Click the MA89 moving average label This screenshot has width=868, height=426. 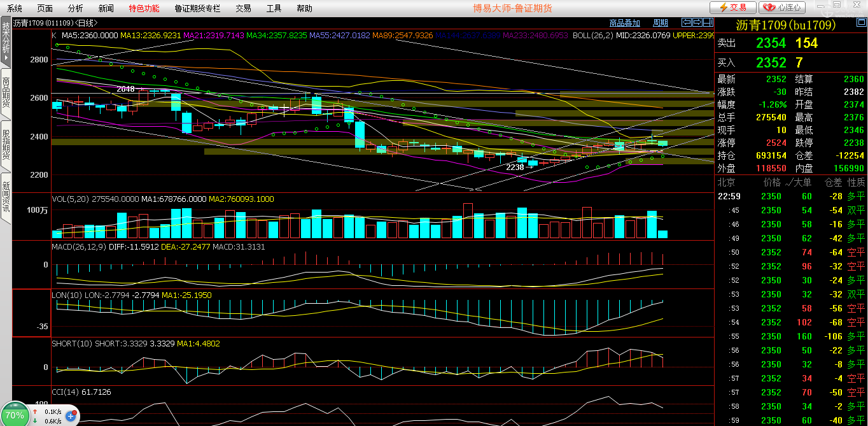pyautogui.click(x=403, y=36)
